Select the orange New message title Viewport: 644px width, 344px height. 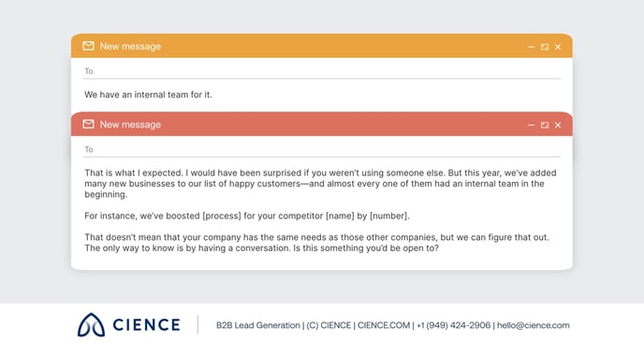coord(130,46)
